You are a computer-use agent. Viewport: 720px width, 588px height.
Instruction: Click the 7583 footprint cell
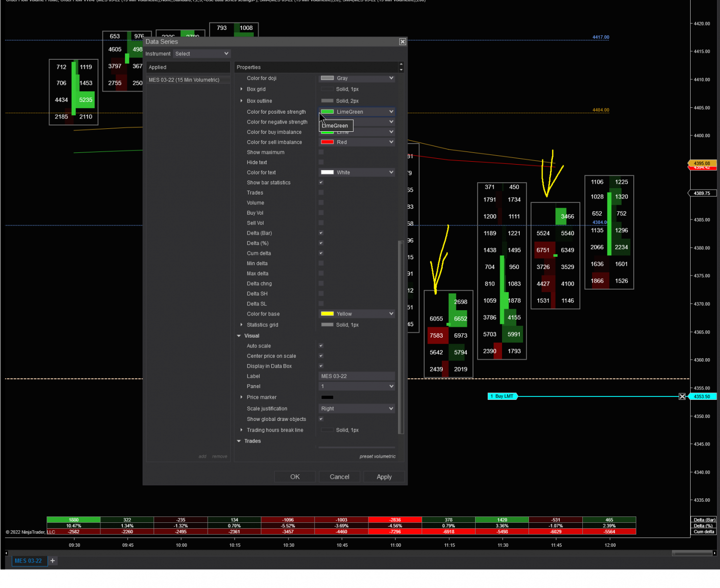436,336
